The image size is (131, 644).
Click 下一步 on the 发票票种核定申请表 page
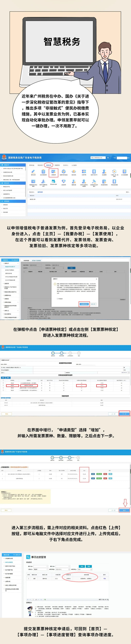(x=124, y=414)
